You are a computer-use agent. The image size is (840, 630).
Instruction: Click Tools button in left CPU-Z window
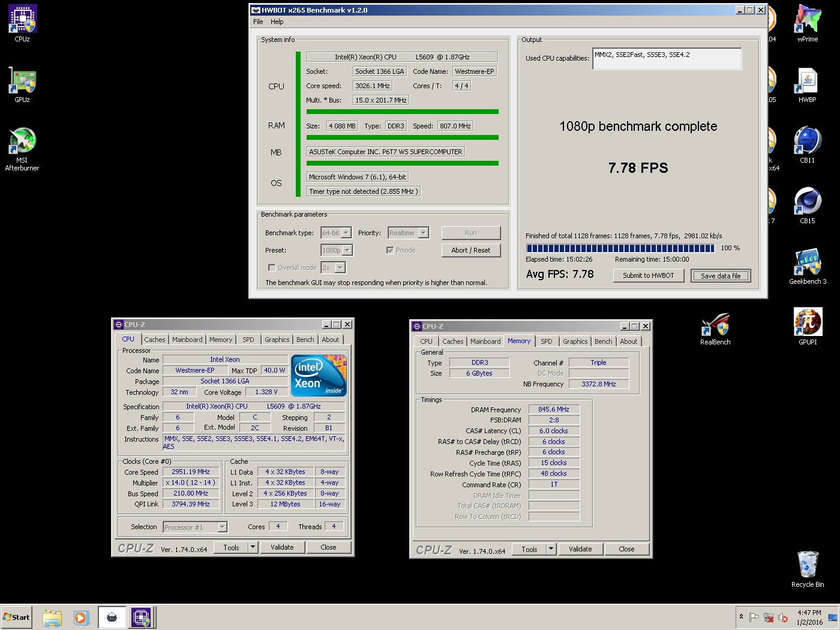click(231, 548)
